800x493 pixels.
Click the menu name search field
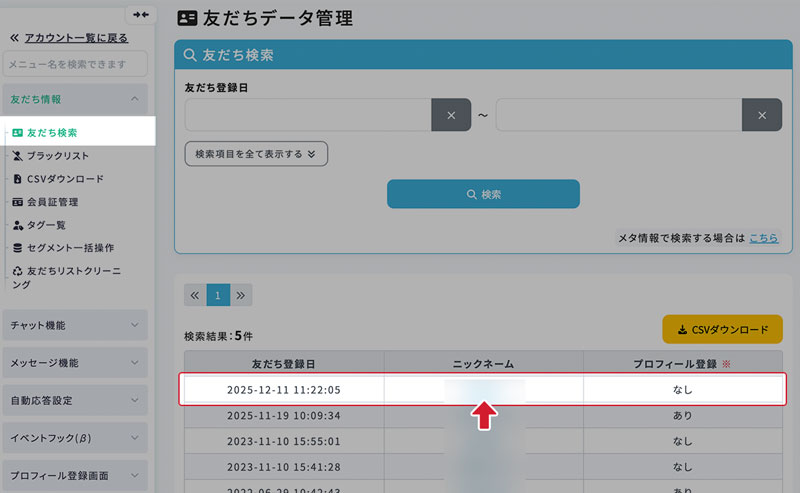click(x=75, y=64)
